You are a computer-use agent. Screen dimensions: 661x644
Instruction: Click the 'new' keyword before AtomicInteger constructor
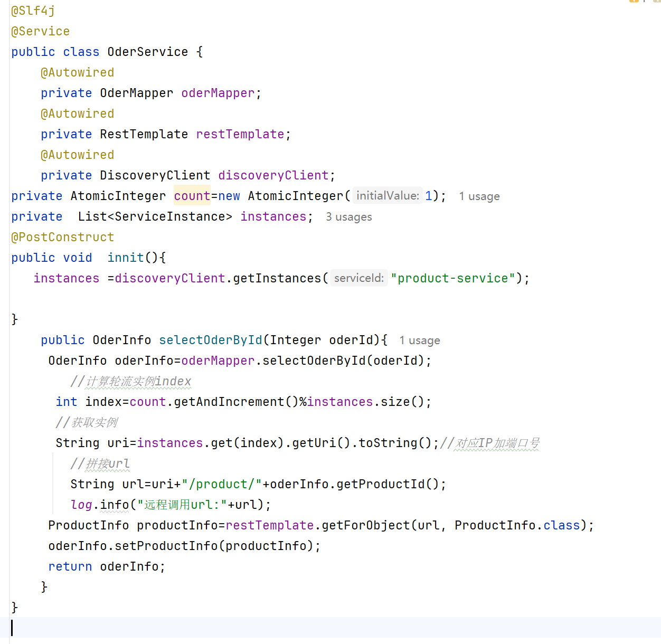coord(229,196)
